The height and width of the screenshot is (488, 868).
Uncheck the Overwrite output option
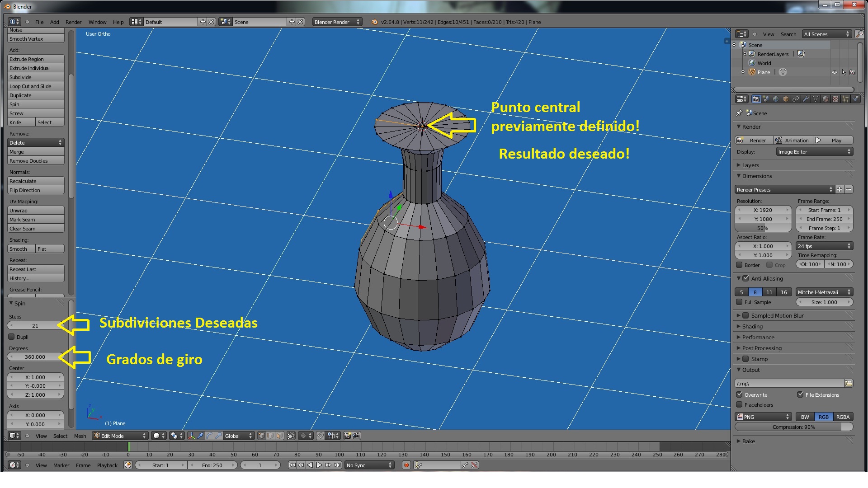(740, 395)
